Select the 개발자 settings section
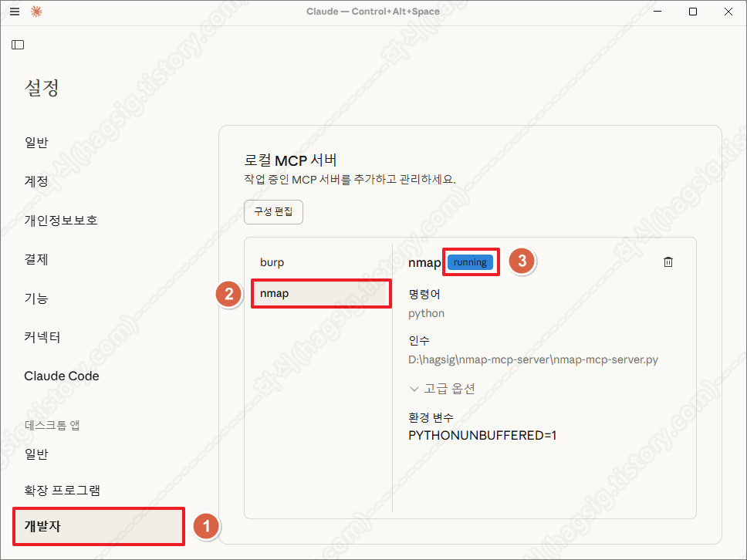 click(x=99, y=526)
